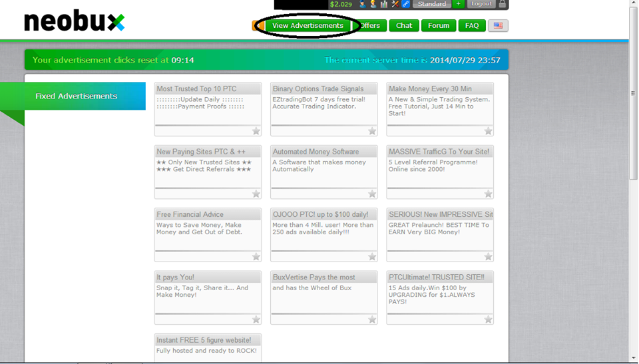639x364 pixels.
Task: Click the page vertical scrollbar
Action: (633, 94)
